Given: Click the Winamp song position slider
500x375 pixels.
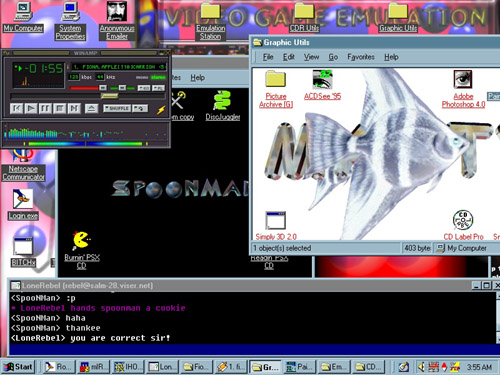Looking at the screenshot, I should click(88, 96).
